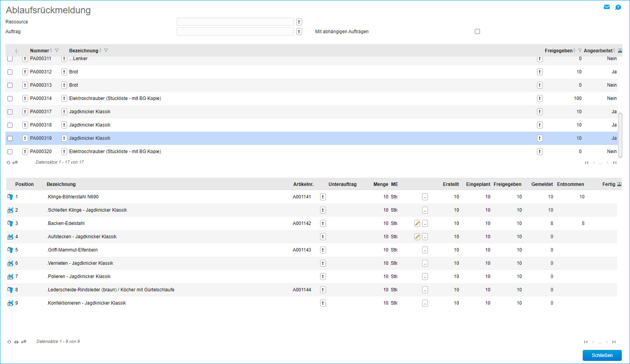Open the ellipsis menu for Klinge-Böhlerstahl N690
The image size is (630, 364).
[x=425, y=197]
